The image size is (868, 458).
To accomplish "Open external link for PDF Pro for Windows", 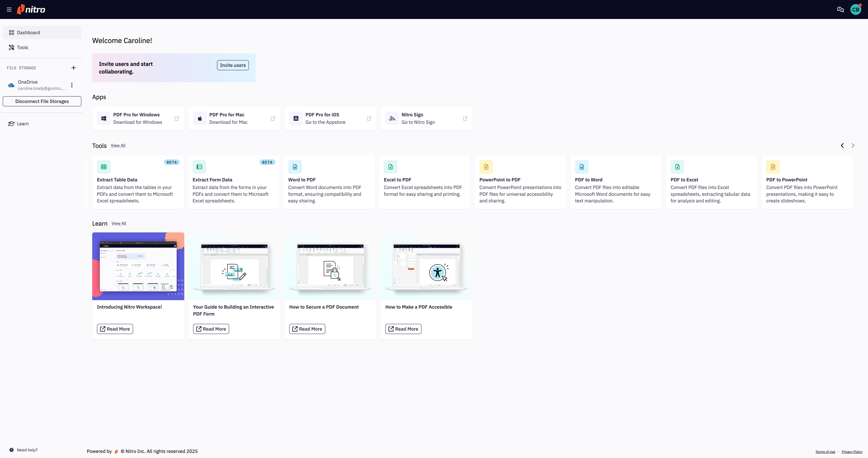I will click(177, 119).
